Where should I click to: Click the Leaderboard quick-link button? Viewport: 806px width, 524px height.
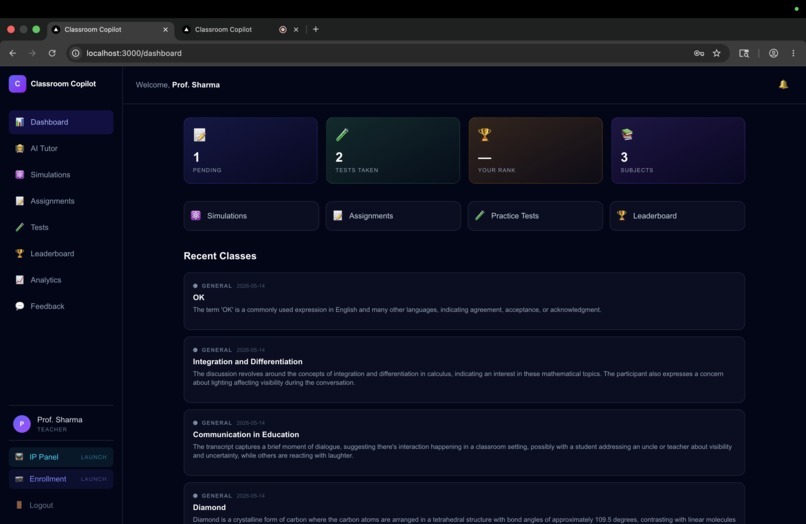(677, 215)
